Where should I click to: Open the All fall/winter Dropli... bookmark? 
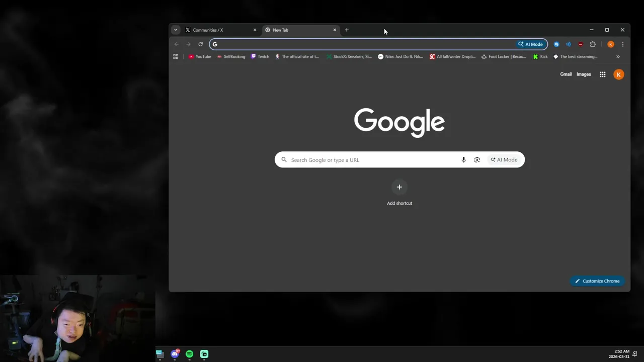[452, 57]
